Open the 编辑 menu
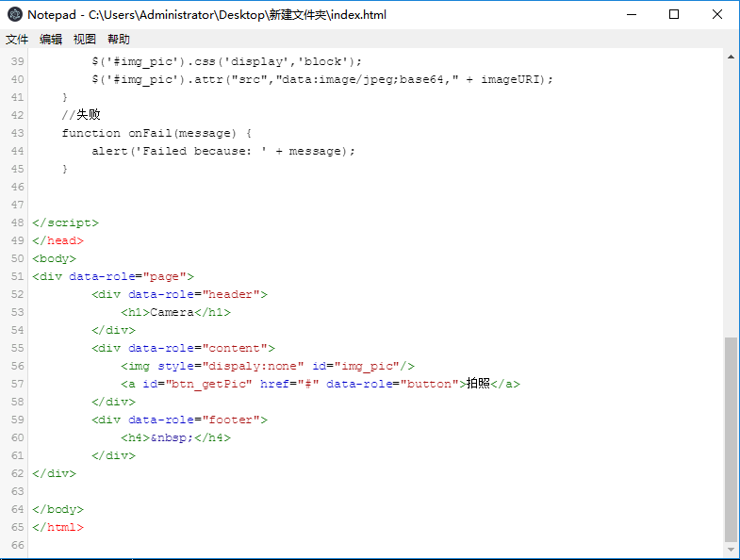The image size is (740, 560). coord(51,40)
